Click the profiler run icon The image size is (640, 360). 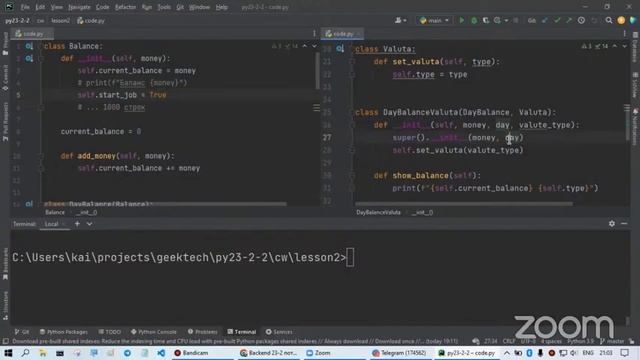click(x=497, y=20)
